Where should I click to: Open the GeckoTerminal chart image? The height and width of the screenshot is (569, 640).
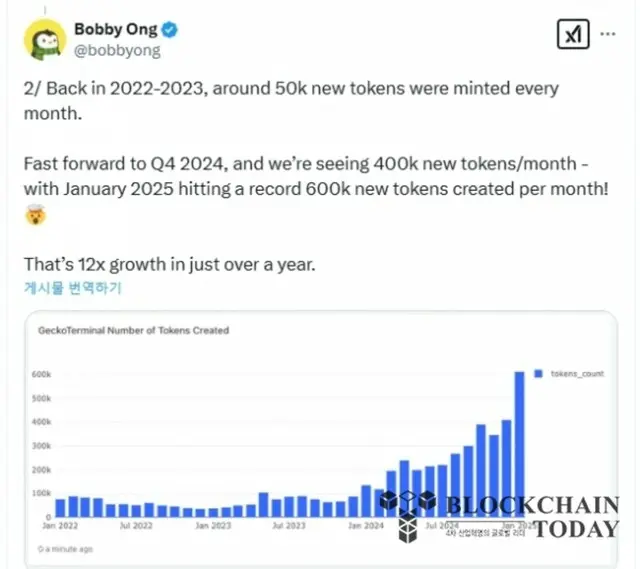pyautogui.click(x=321, y=439)
